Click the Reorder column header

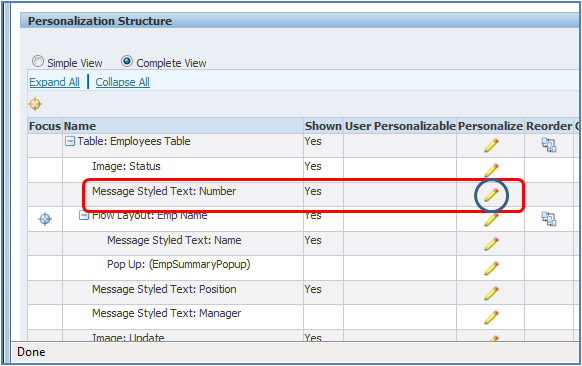[x=549, y=126]
